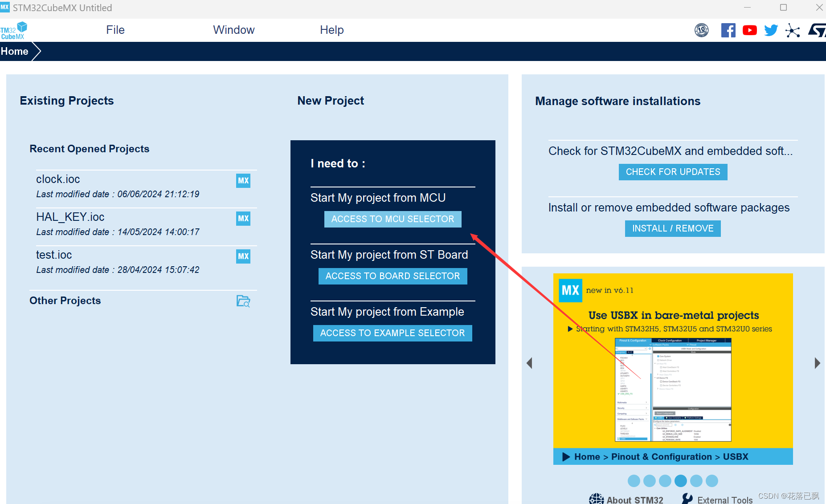Click 'Start My project from Example' text
The width and height of the screenshot is (826, 504).
(387, 312)
